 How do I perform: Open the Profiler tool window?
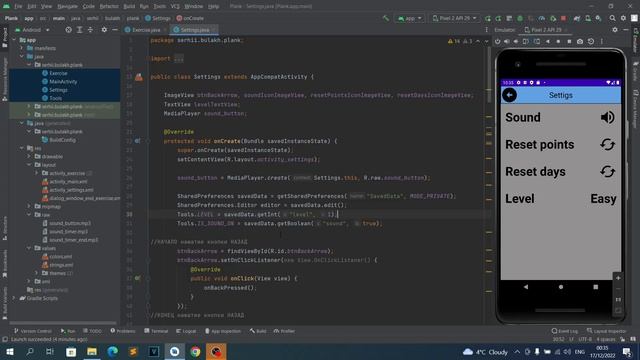tap(284, 331)
